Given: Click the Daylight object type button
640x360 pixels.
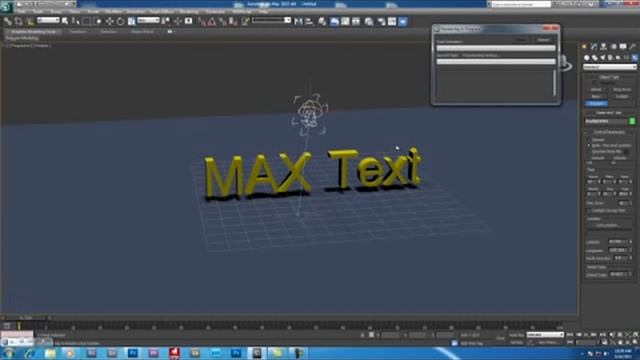Looking at the screenshot, I should (596, 103).
